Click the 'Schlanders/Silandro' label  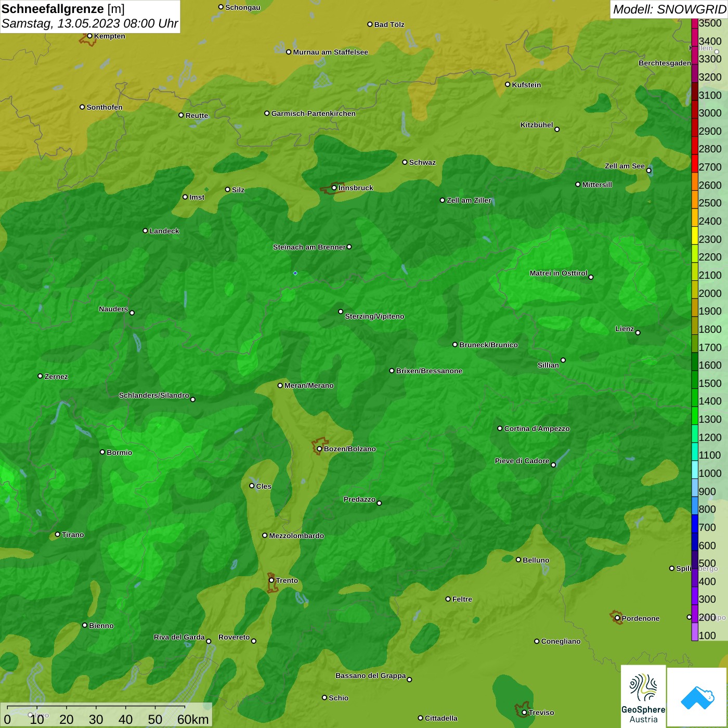(154, 395)
